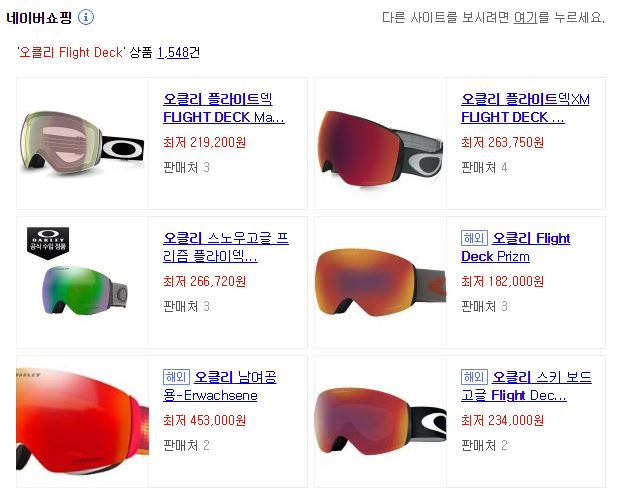Click the 해외 badge beside 오클리 남여공용

click(176, 377)
